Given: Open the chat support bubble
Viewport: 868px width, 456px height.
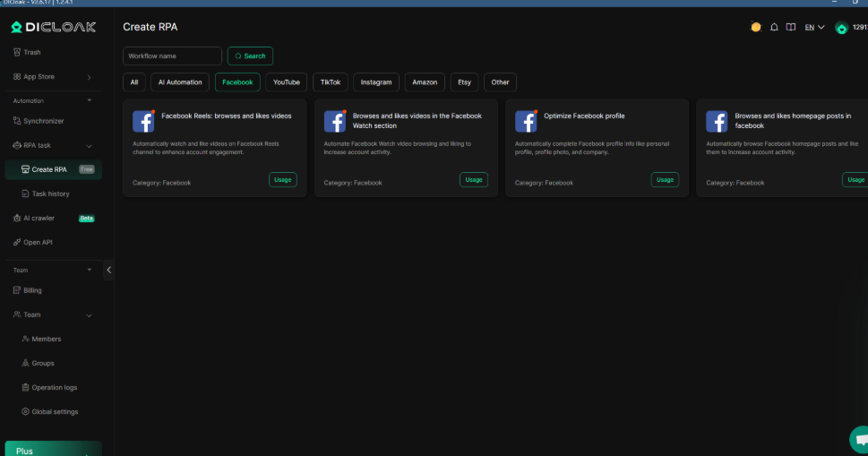Looking at the screenshot, I should pyautogui.click(x=860, y=439).
